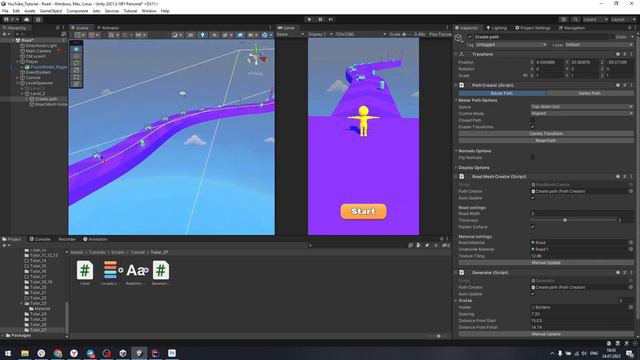Click the Reset Path button

546,140
